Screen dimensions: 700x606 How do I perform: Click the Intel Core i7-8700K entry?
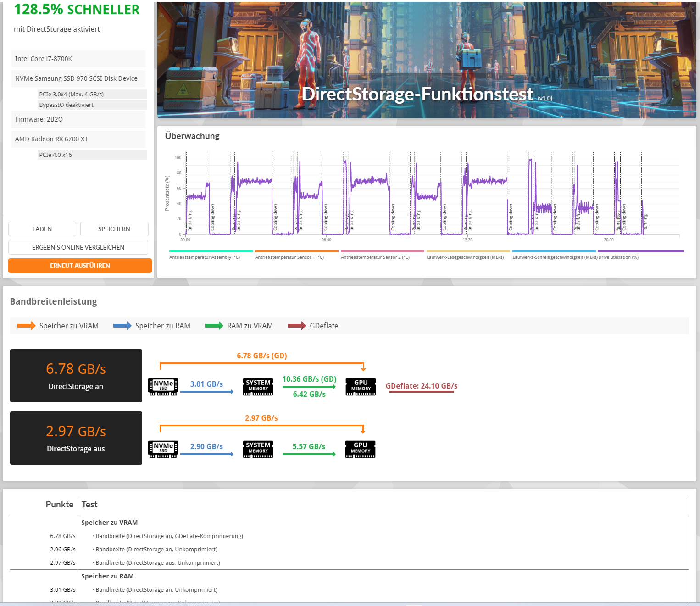pyautogui.click(x=78, y=59)
